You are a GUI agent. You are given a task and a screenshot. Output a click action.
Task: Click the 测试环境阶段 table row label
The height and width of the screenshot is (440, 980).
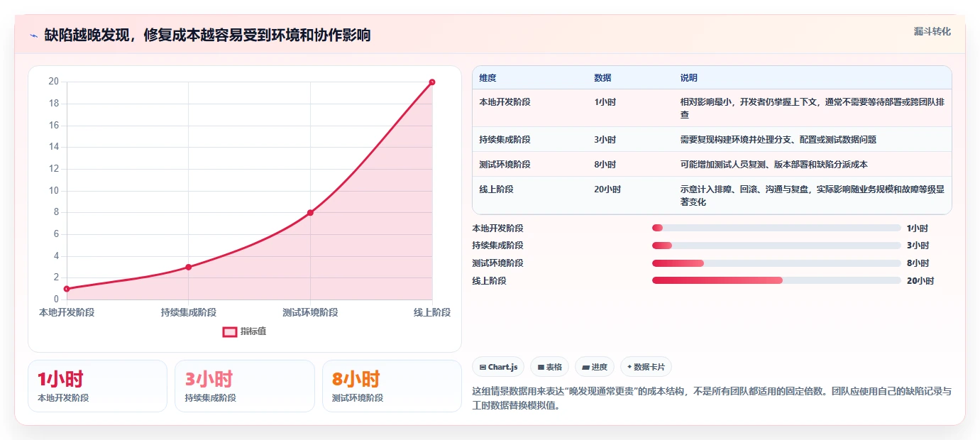pos(505,165)
